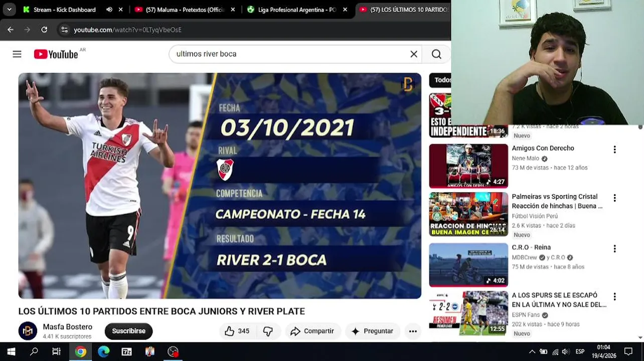Open 7-Zip from the taskbar
This screenshot has height=361, width=644.
126,351
